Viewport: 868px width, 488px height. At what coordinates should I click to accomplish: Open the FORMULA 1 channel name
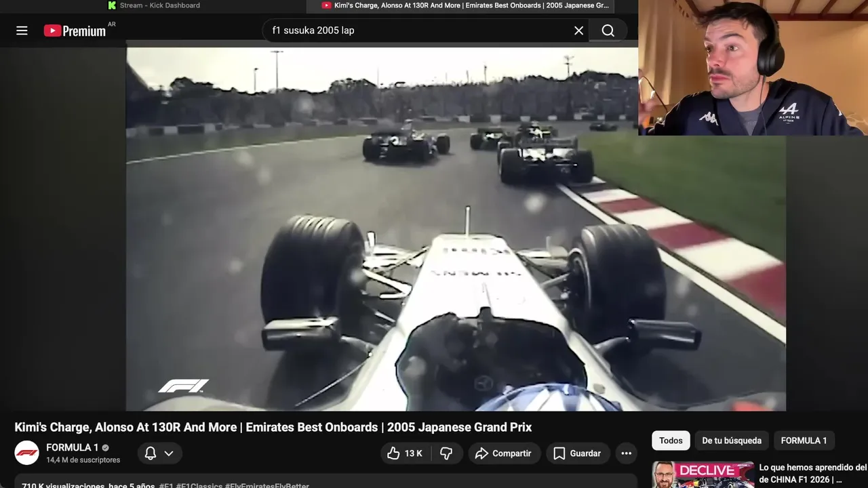[73, 447]
